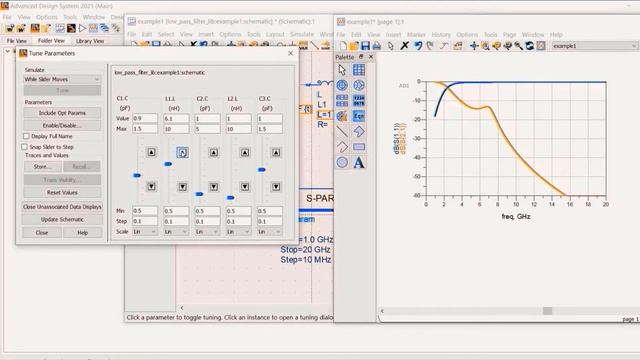The height and width of the screenshot is (360, 640).
Task: Increment L1.L with up arrow
Action: coord(182,153)
